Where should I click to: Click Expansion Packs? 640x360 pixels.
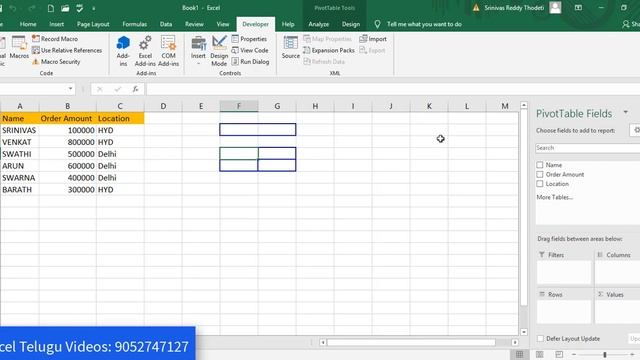pyautogui.click(x=329, y=50)
